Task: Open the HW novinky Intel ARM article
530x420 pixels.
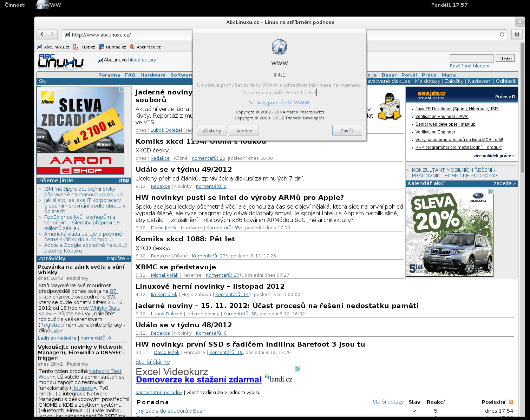Action: [240, 197]
